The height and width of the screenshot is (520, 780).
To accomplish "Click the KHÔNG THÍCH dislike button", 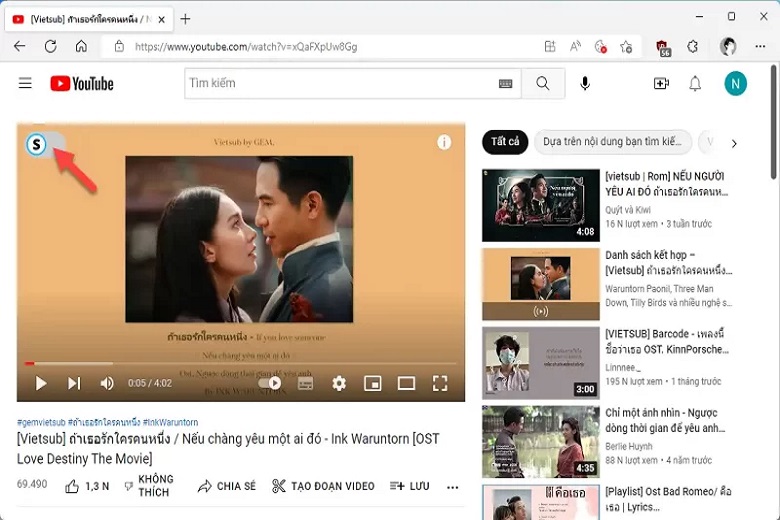I will (x=149, y=486).
